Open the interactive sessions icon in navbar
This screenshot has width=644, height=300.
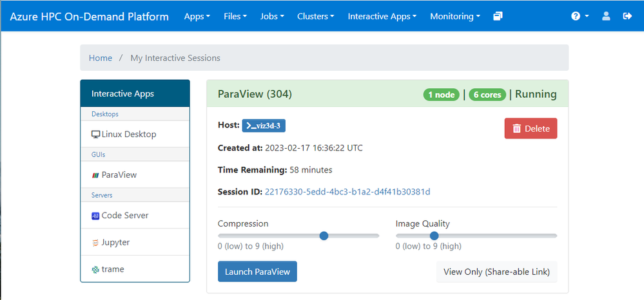click(498, 16)
